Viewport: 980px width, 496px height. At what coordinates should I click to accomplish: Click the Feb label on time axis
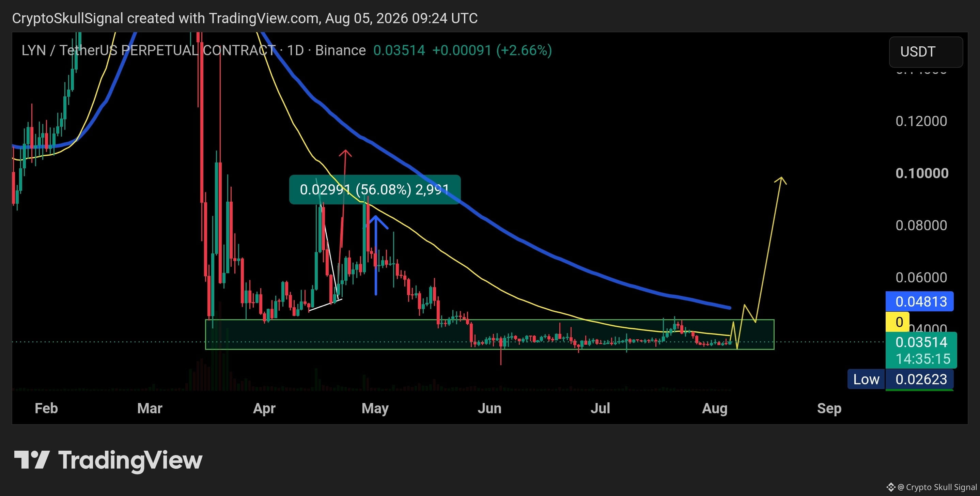[x=46, y=408]
